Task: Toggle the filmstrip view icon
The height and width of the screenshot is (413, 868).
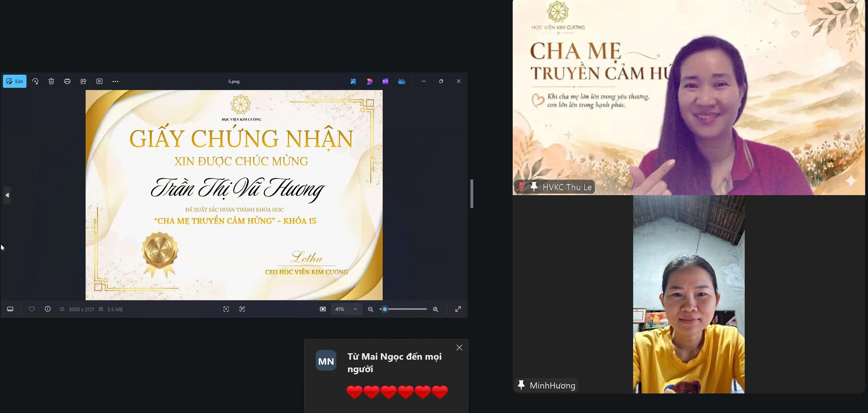Action: point(10,309)
